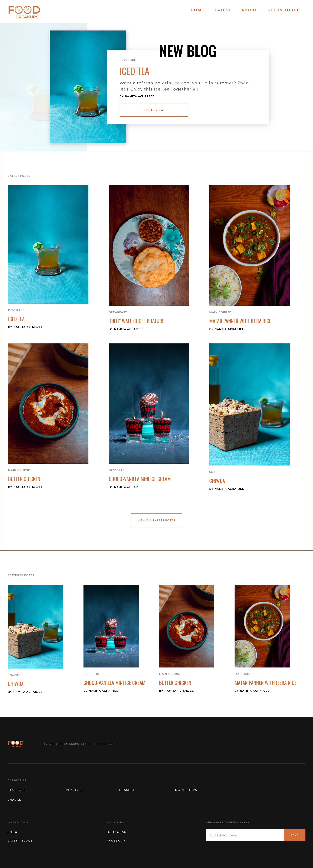The image size is (313, 868).
Task: Click the Food Breakups header logo
Action: coord(24,12)
